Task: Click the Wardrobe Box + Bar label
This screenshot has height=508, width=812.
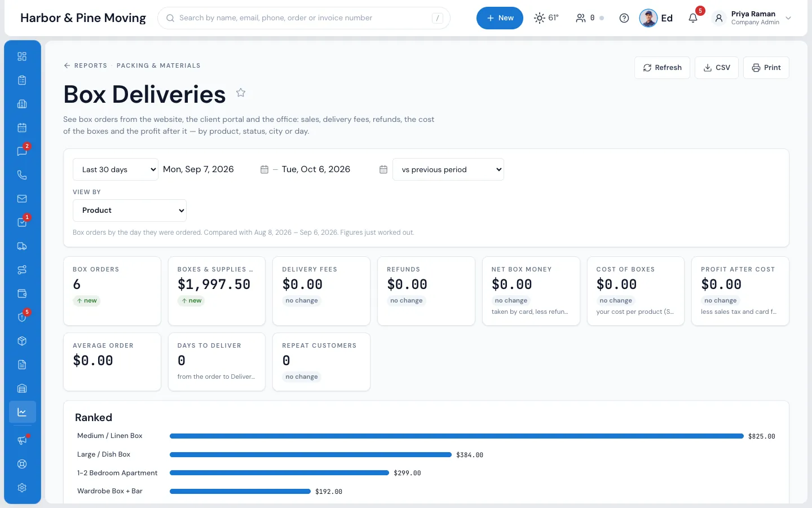Action: pos(110,491)
